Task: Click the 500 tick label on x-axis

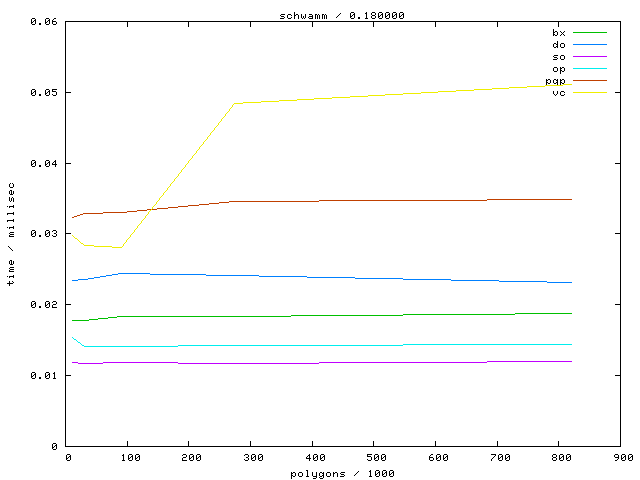Action: coord(373,457)
